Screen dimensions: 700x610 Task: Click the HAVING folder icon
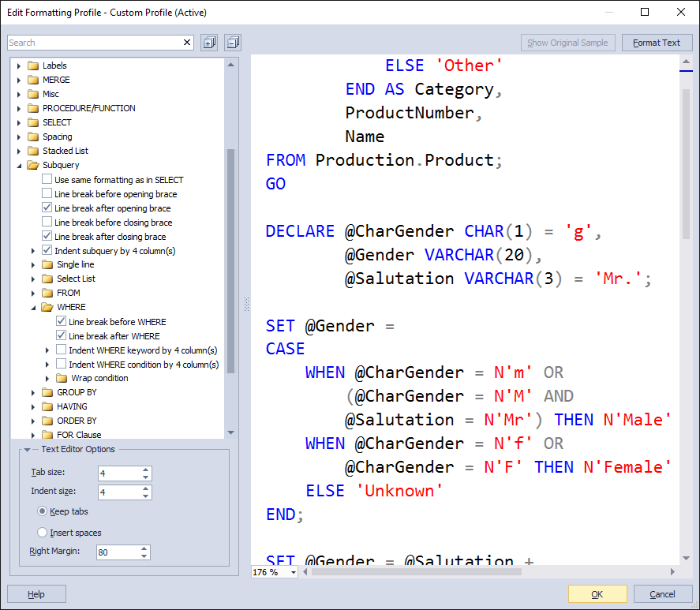(47, 407)
